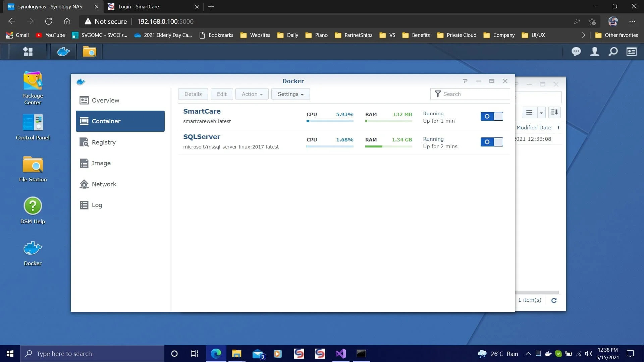Click the browser address bar URL
644x362 pixels.
[165, 21]
